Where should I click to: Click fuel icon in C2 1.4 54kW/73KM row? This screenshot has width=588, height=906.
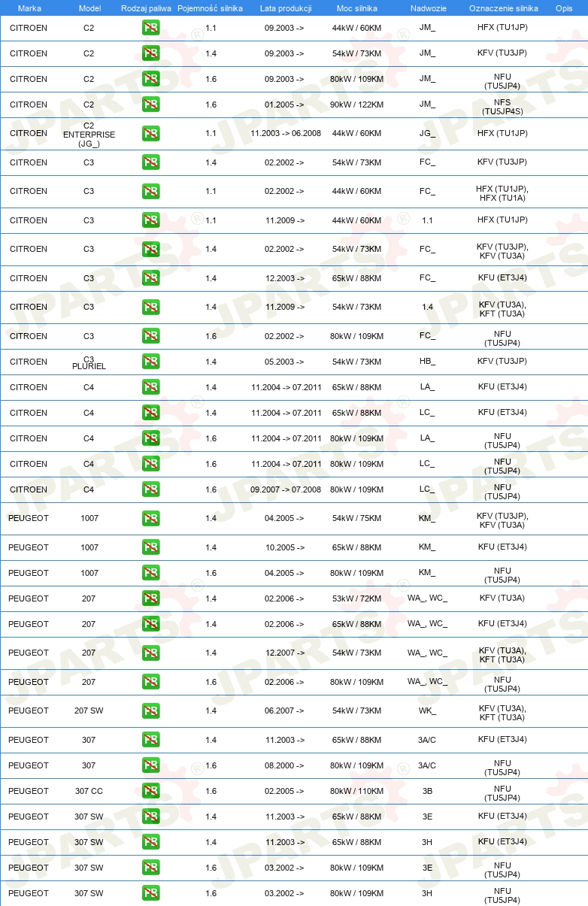(x=150, y=53)
